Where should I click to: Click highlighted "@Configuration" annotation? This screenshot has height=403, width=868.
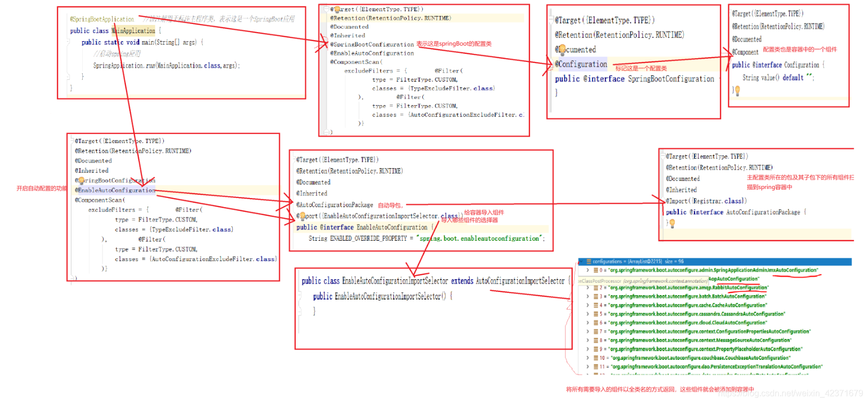pos(581,64)
